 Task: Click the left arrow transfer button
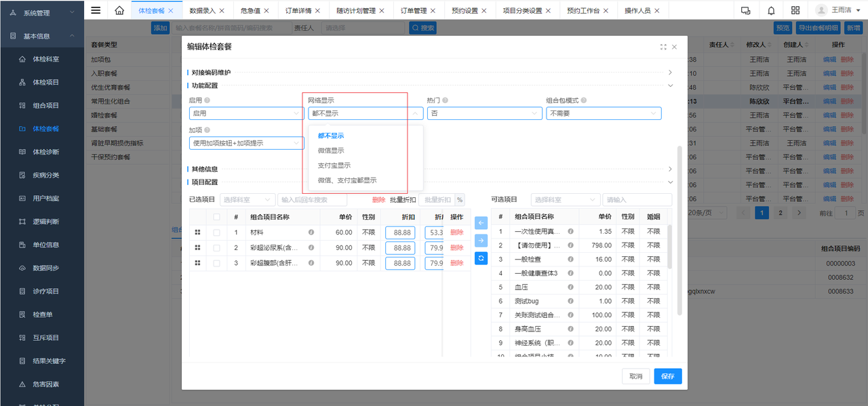(481, 223)
